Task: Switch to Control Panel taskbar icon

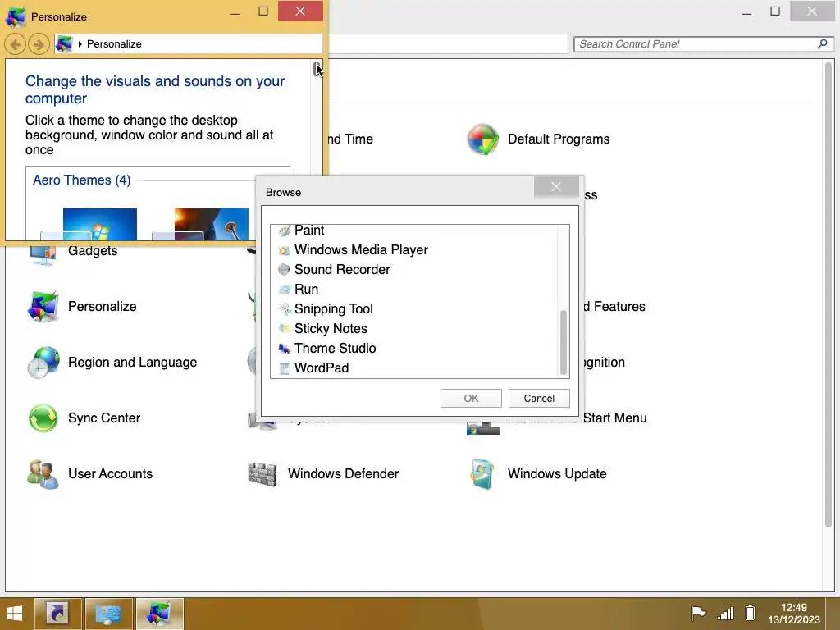Action: (109, 614)
